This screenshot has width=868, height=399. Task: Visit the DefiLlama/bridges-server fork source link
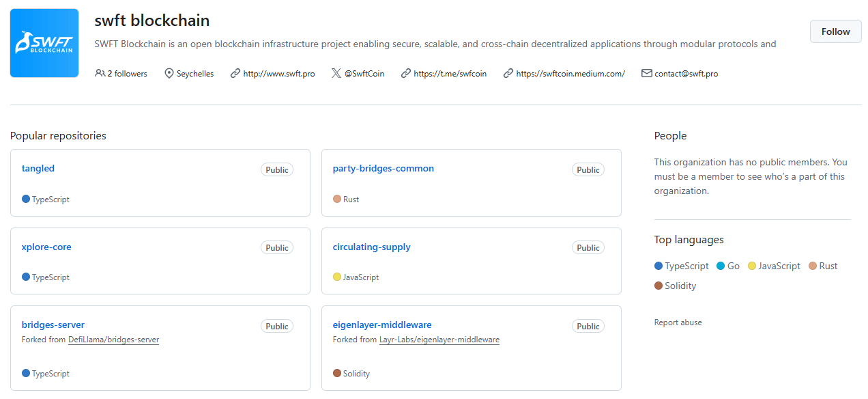113,339
